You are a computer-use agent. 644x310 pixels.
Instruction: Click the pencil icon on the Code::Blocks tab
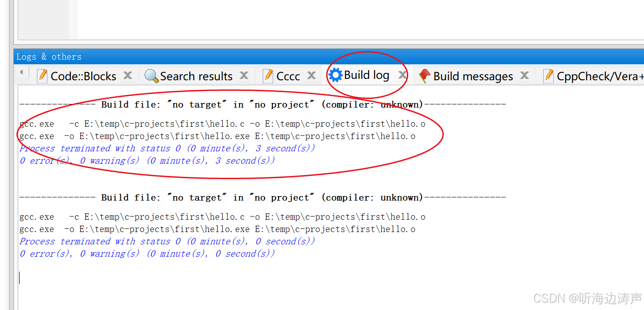41,76
